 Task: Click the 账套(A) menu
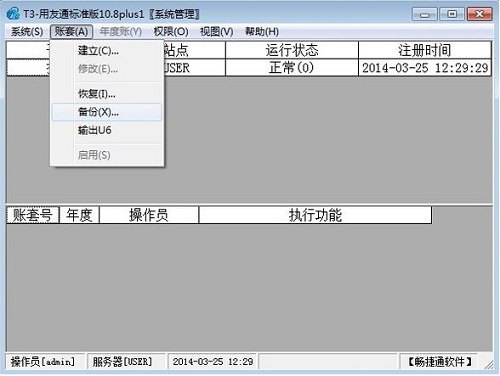point(71,32)
